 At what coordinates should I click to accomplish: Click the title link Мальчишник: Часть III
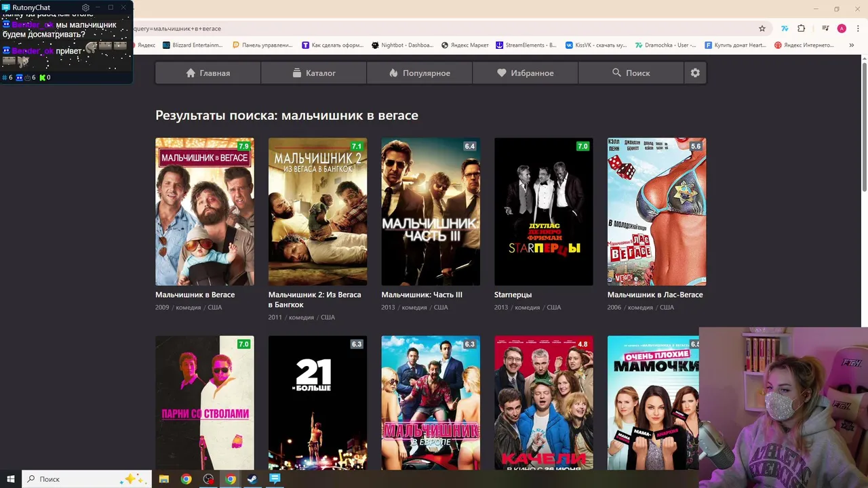tap(422, 295)
